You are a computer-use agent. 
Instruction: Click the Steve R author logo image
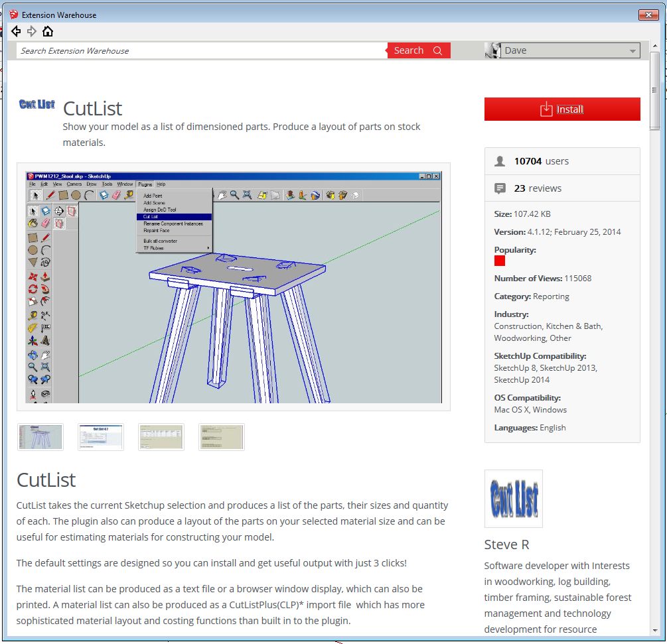(513, 499)
